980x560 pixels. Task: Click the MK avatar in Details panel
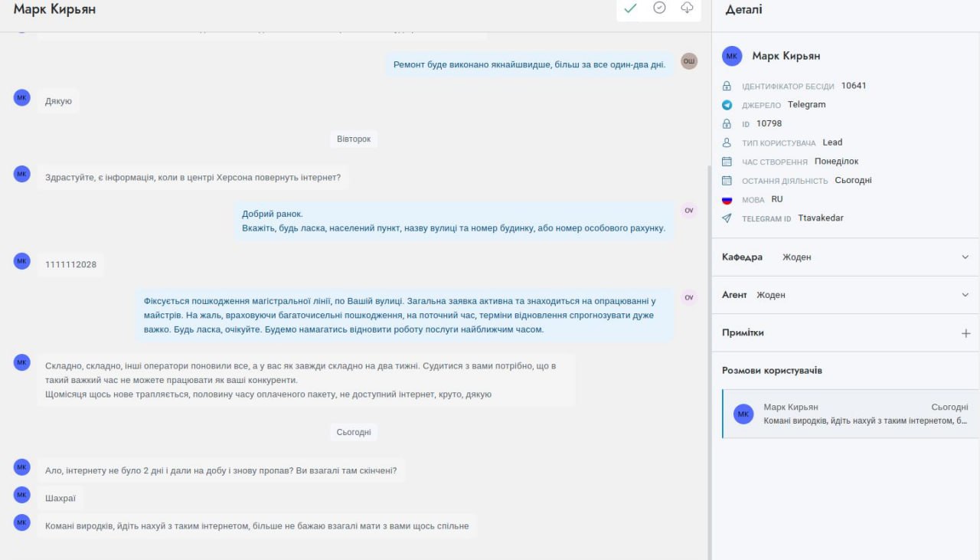(733, 56)
